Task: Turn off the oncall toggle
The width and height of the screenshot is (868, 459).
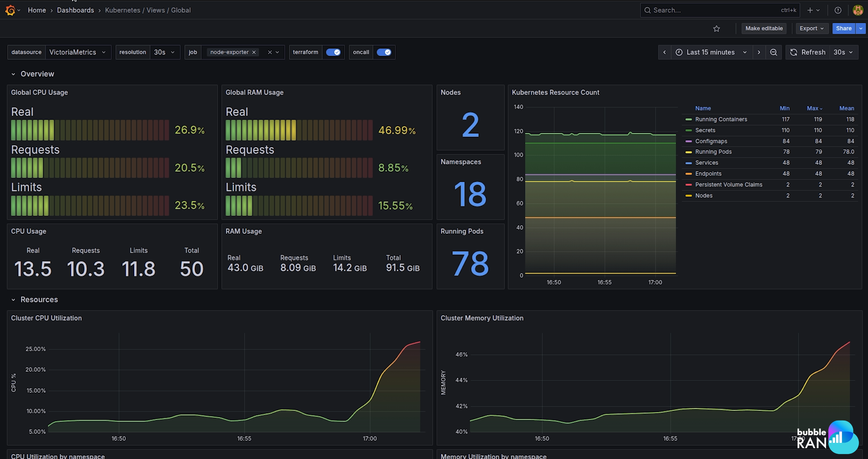Action: [384, 52]
